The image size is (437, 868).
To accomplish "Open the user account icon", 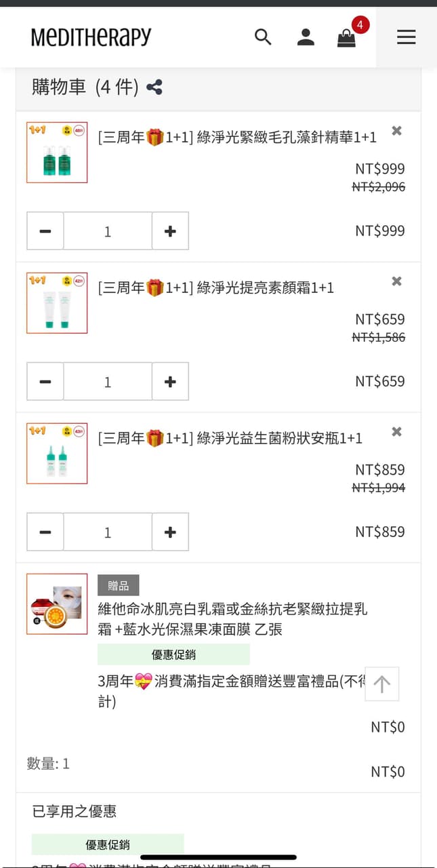I will click(306, 37).
